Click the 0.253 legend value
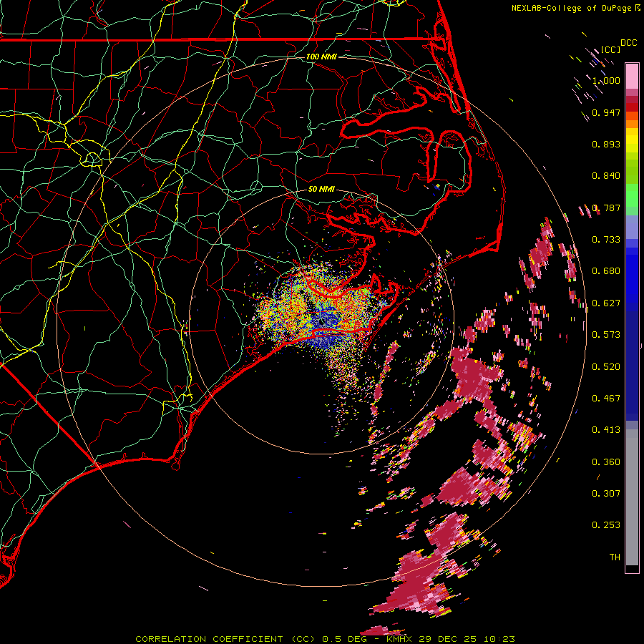The width and height of the screenshot is (644, 644). click(606, 525)
